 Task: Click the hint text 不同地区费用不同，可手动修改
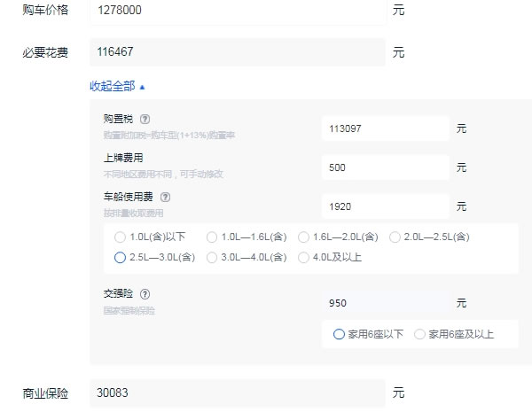pyautogui.click(x=163, y=175)
